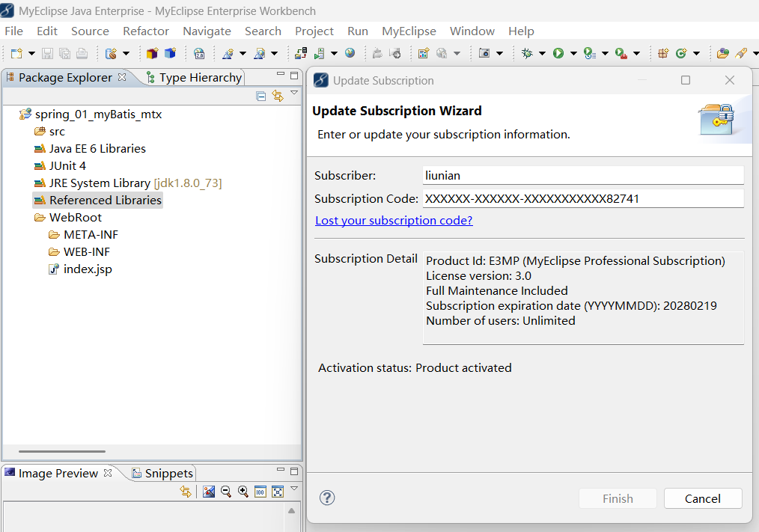Click the New Java Package toolbar icon
Image resolution: width=759 pixels, height=532 pixels.
tap(663, 53)
